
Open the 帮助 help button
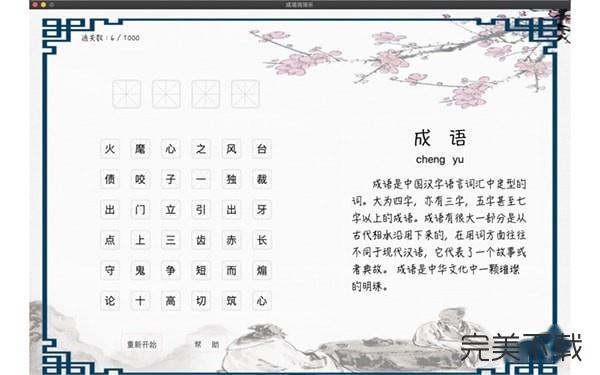[207, 344]
